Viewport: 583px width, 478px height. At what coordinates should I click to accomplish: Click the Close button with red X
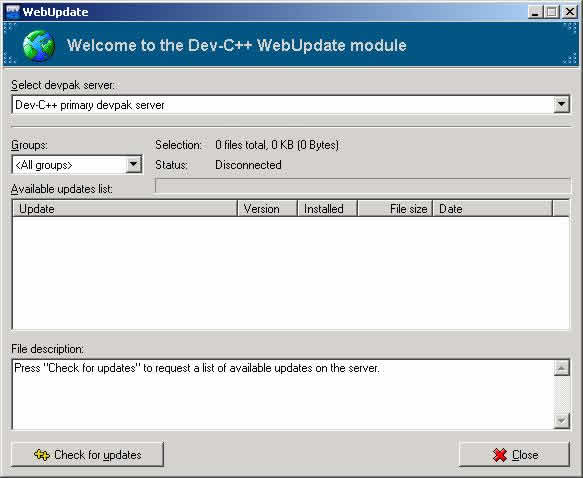(514, 454)
